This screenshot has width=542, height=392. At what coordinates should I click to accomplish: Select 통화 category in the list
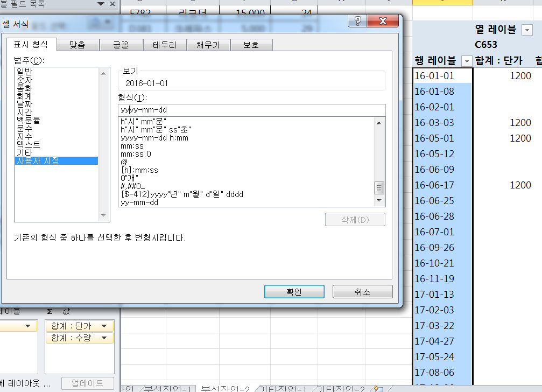click(x=24, y=87)
